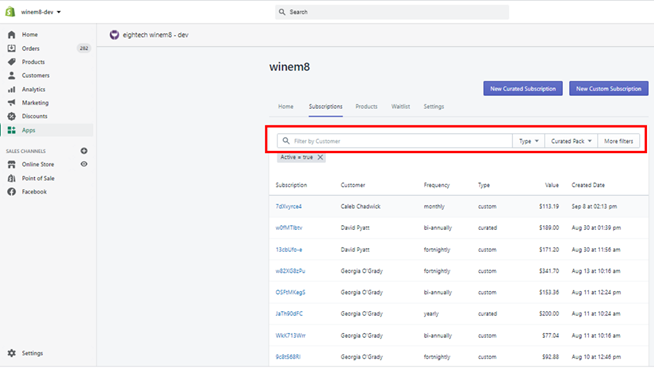
Task: Click the Marketing megaphone icon
Action: click(x=12, y=103)
